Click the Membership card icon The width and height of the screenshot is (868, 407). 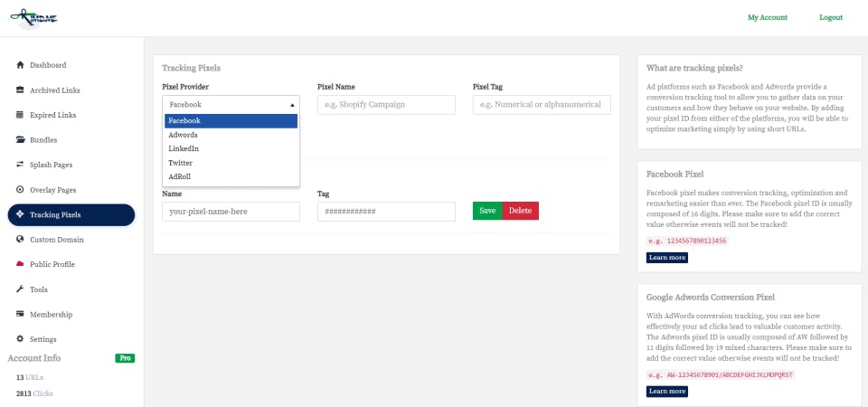click(20, 314)
